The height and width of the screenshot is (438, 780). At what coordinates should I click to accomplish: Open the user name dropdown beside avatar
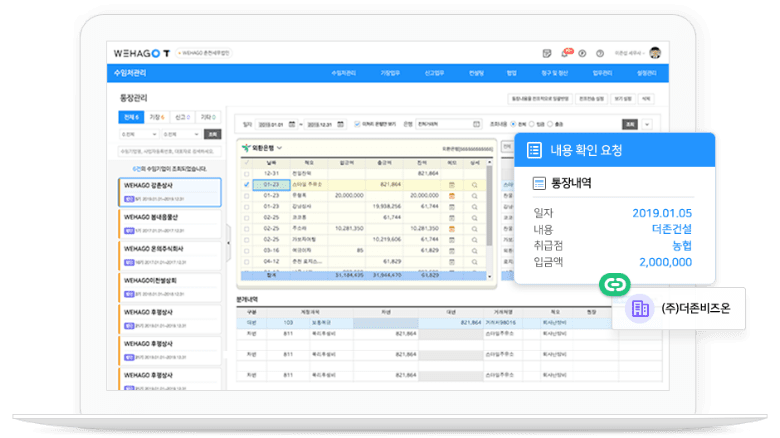pos(630,53)
